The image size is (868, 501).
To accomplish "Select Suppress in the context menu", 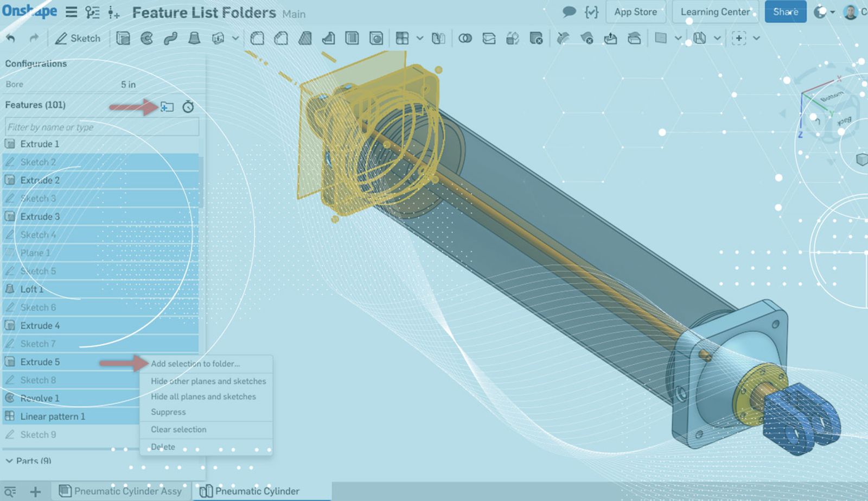I will pyautogui.click(x=168, y=412).
